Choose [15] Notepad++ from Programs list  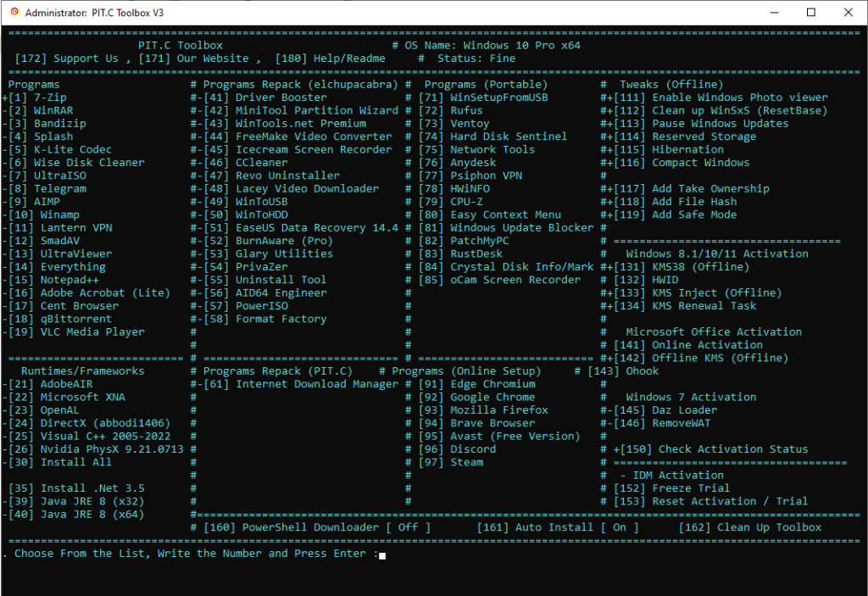coord(53,280)
